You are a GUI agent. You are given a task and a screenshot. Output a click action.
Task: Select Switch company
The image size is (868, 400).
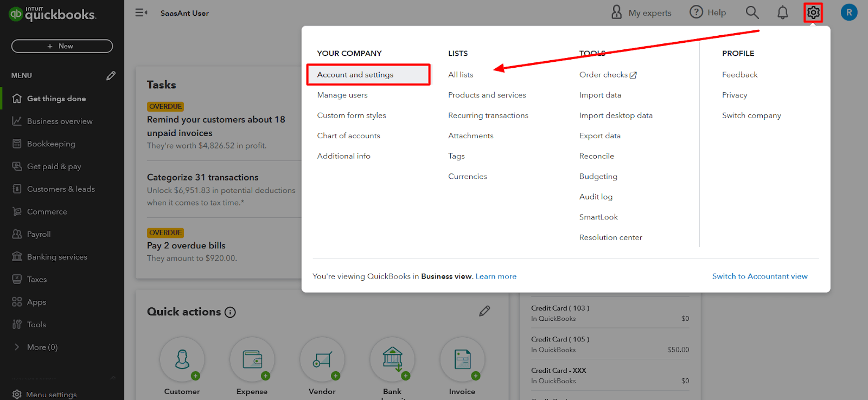(x=751, y=115)
